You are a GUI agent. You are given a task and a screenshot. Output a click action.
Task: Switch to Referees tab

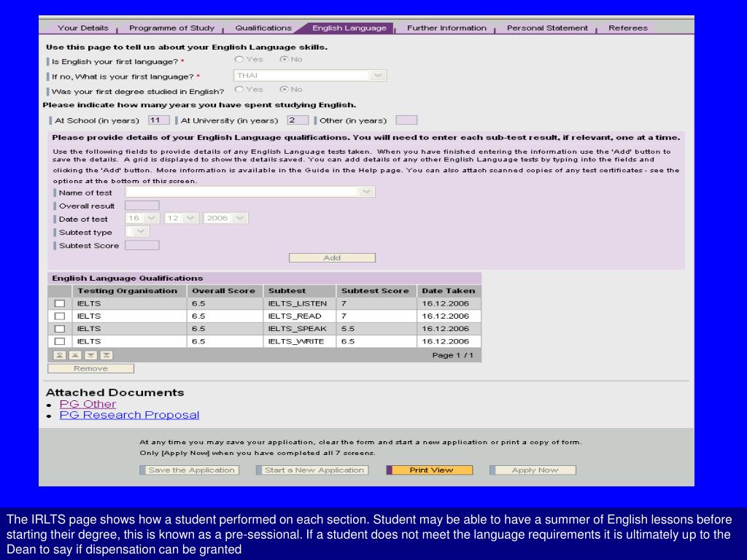click(x=628, y=28)
